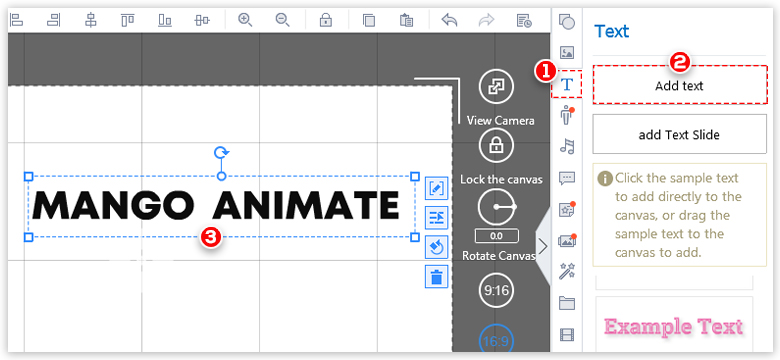Zoom in with the magnifier plus icon
780x360 pixels.
pyautogui.click(x=245, y=20)
